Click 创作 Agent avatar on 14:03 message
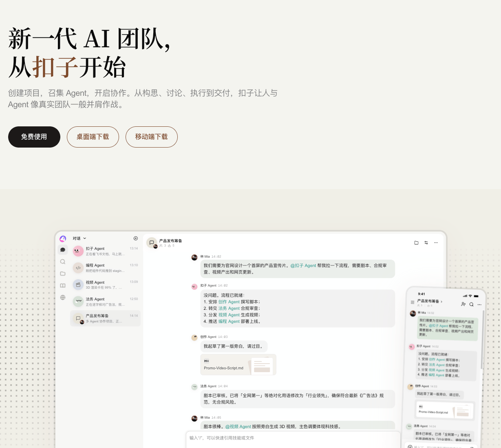Image resolution: width=501 pixels, height=448 pixels. coord(194,338)
